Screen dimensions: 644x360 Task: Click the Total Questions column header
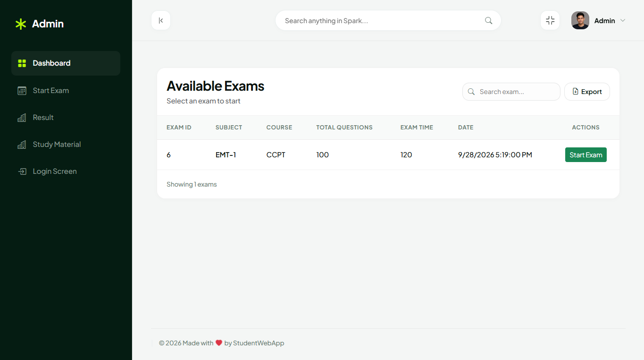[x=344, y=128]
